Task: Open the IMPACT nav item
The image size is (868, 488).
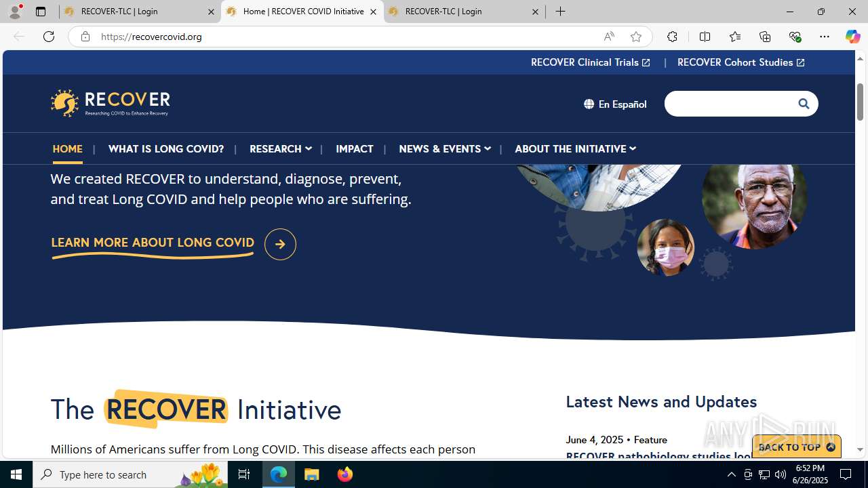Action: coord(355,149)
